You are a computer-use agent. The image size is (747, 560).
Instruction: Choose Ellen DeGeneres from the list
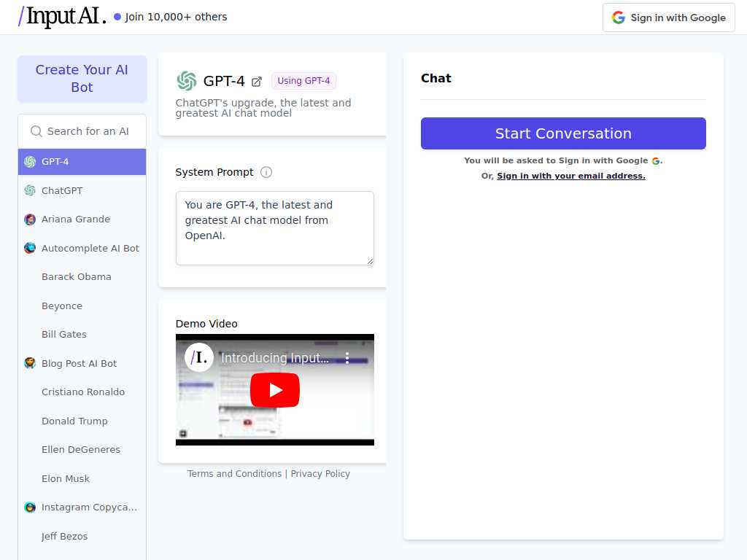82,449
